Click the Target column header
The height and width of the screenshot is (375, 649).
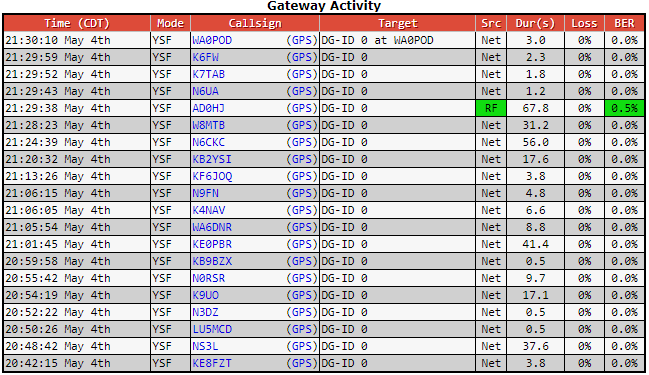pos(397,23)
